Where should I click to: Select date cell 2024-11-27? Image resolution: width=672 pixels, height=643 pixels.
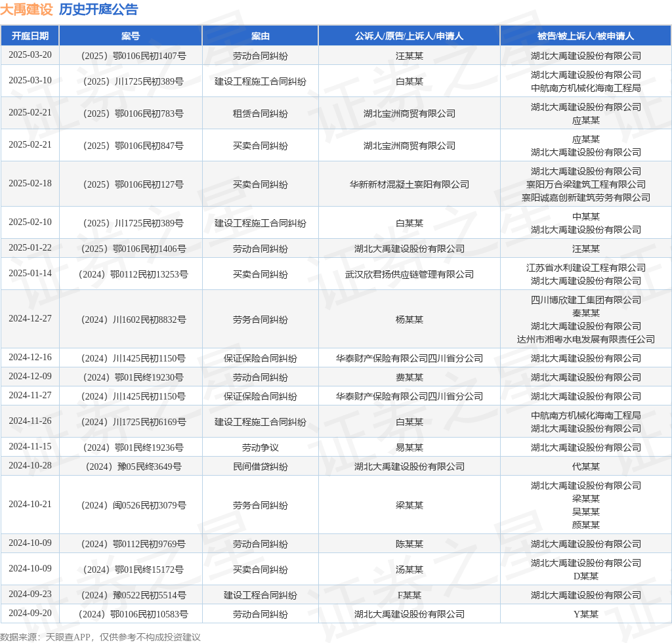(30, 395)
